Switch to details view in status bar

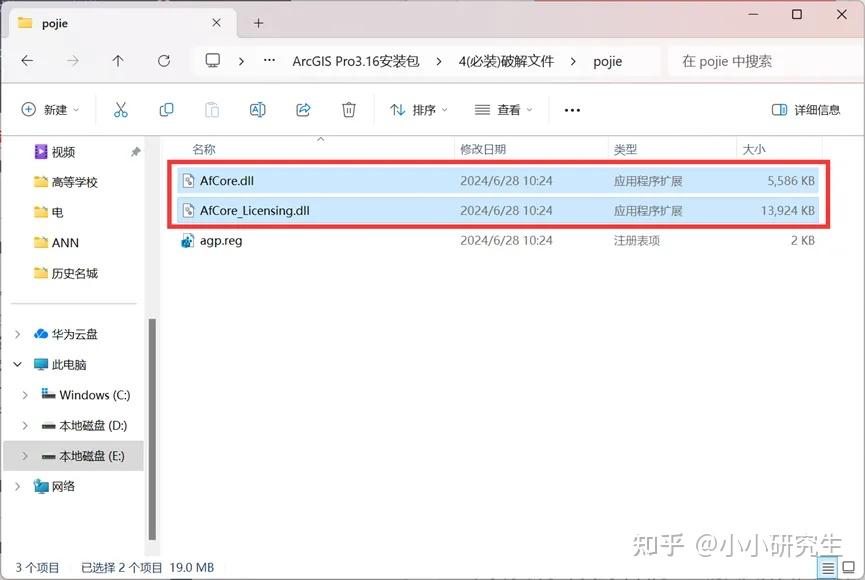827,567
